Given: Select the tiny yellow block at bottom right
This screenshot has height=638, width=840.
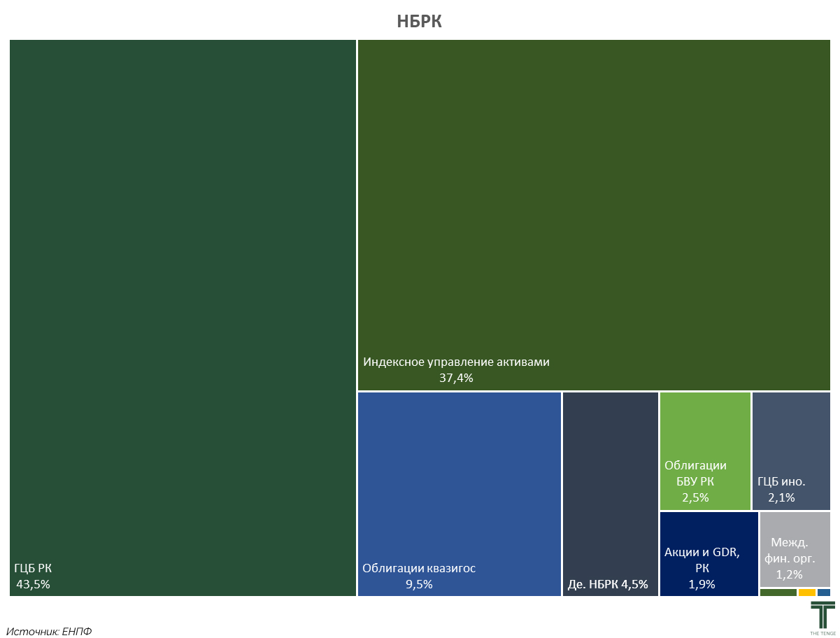Looking at the screenshot, I should (806, 593).
